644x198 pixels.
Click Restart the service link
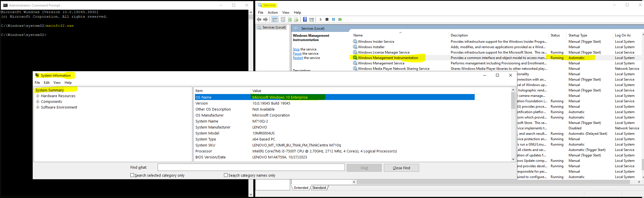pyautogui.click(x=298, y=58)
